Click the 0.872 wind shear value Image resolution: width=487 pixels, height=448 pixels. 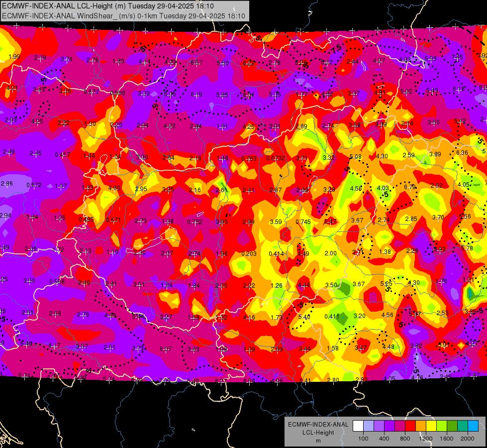click(34, 185)
